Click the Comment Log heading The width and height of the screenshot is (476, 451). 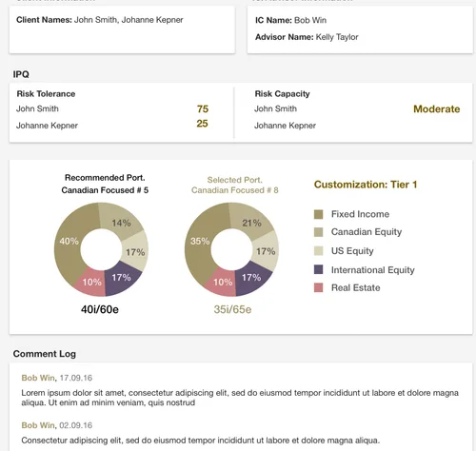pyautogui.click(x=45, y=354)
